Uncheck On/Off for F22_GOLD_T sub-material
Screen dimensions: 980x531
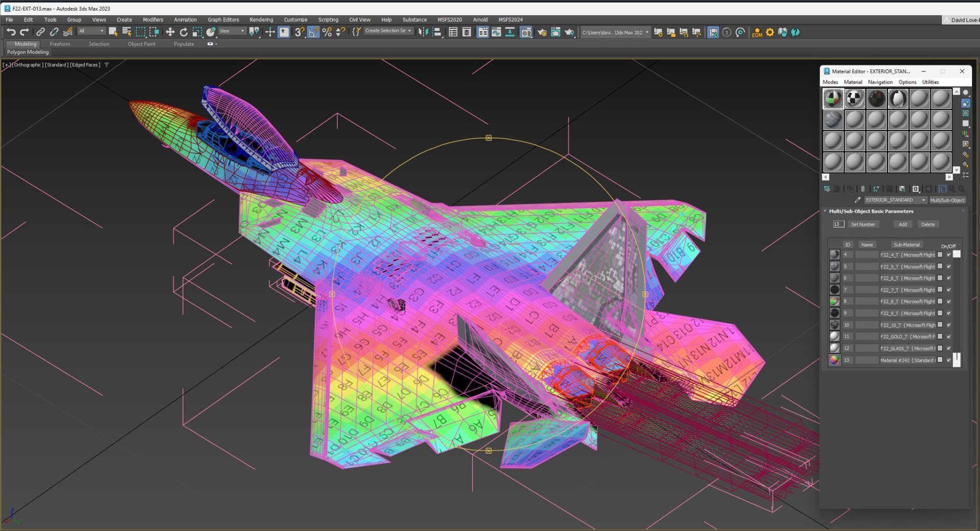[x=949, y=337]
